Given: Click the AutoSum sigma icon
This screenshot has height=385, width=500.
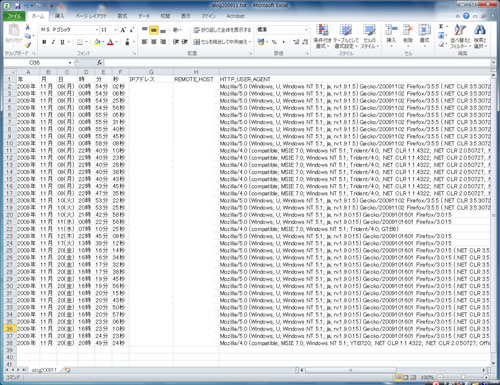Looking at the screenshot, I should coord(441,26).
